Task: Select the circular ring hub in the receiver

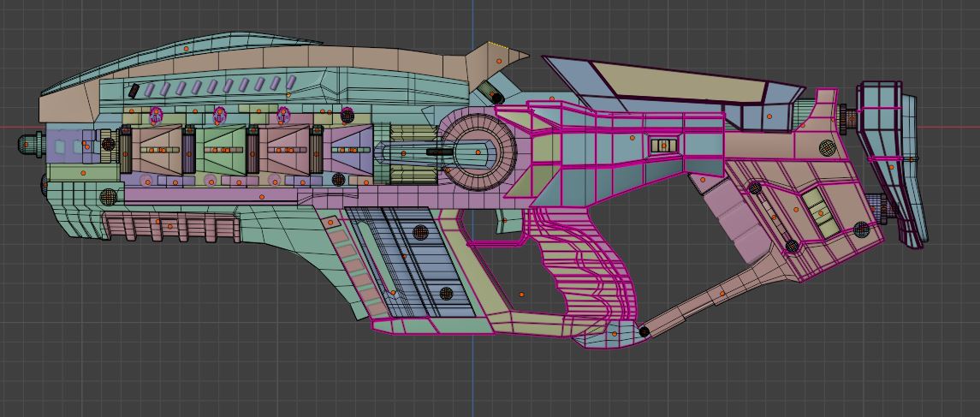Action: (x=477, y=152)
